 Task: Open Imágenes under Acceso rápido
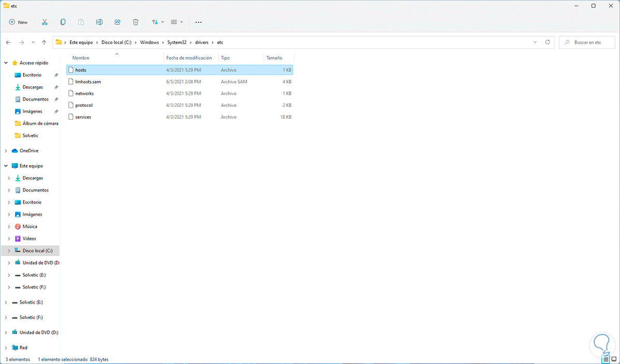point(33,112)
